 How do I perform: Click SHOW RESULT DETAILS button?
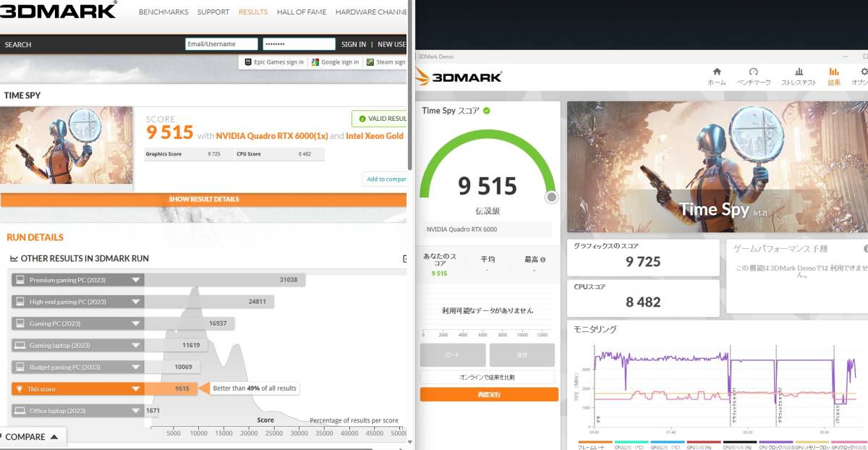(204, 200)
